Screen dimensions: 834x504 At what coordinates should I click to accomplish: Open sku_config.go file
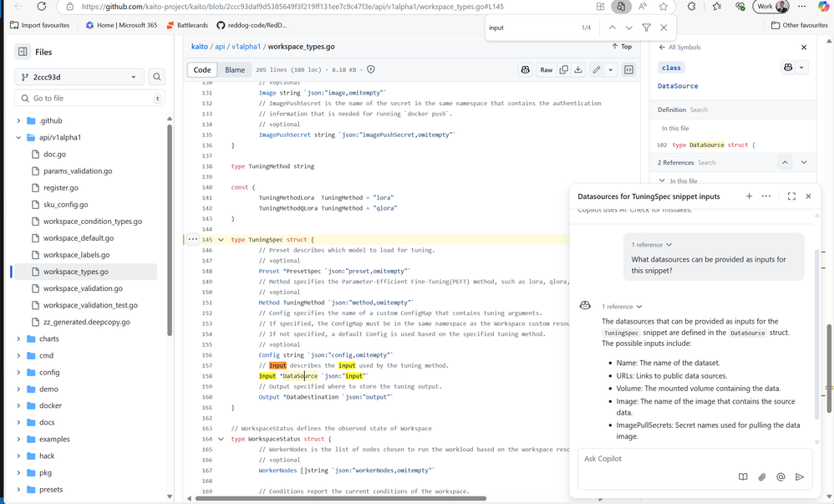coord(65,205)
